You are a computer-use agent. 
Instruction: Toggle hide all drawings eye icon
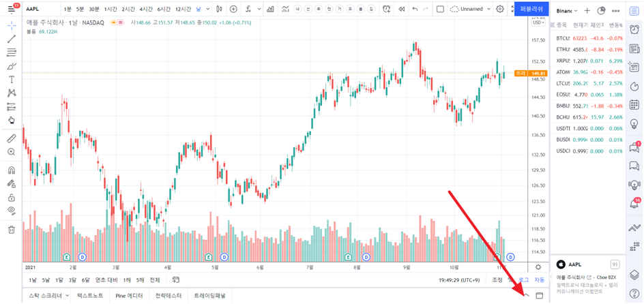pyautogui.click(x=12, y=211)
